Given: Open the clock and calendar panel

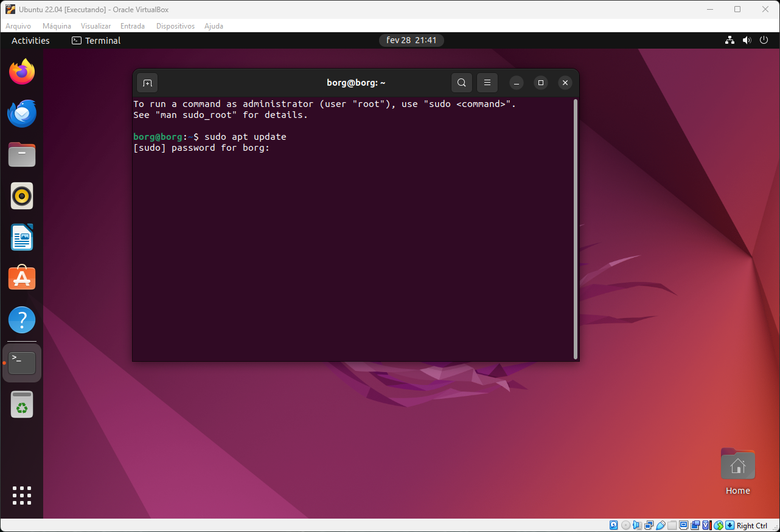Looking at the screenshot, I should pyautogui.click(x=411, y=41).
